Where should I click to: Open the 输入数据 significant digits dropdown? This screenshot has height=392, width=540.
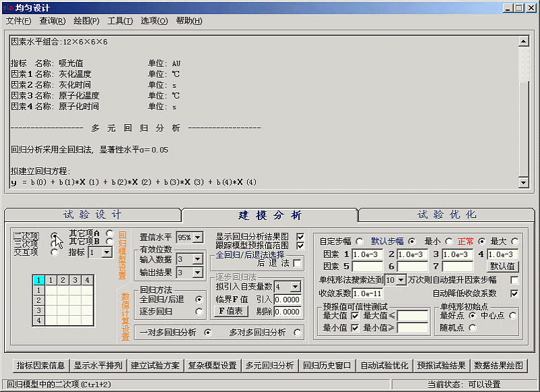pyautogui.click(x=198, y=259)
